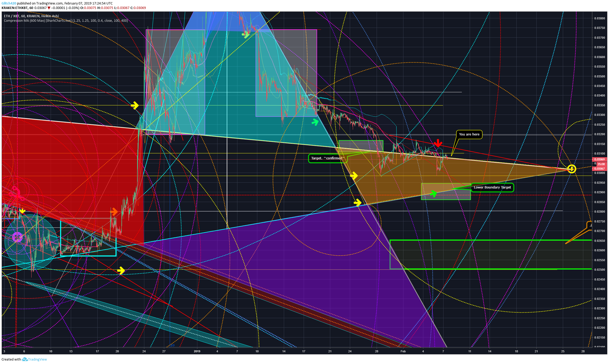Click the 13 date label on time axis
Image resolution: width=609 pixels, height=364 pixels.
coord(71,351)
